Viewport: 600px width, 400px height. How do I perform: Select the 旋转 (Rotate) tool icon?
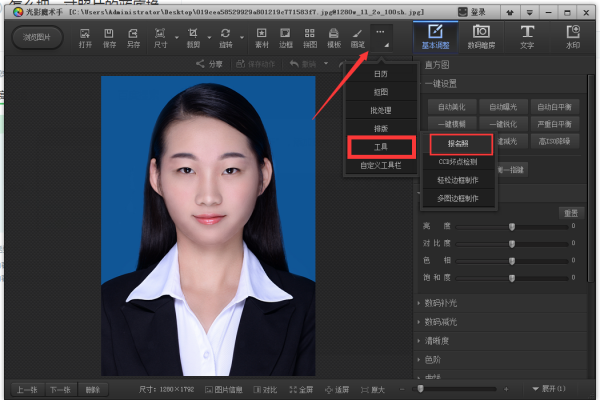226,38
